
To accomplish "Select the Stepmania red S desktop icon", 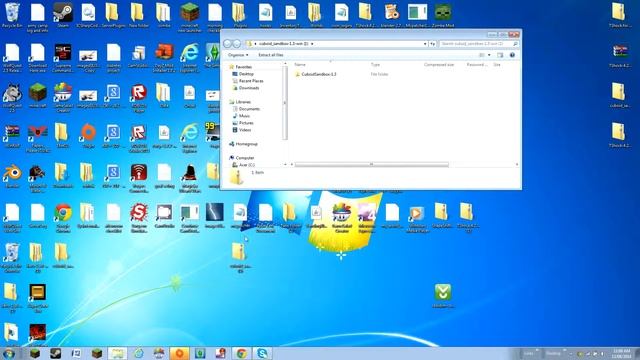I will click(139, 217).
